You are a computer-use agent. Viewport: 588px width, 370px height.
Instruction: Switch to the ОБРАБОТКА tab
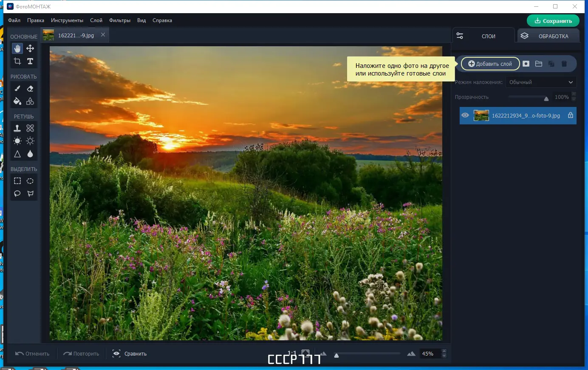pos(548,36)
